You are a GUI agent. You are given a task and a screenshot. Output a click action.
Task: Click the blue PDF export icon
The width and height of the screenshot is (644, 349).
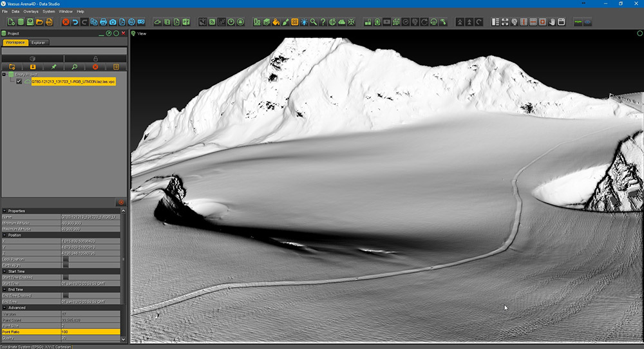(122, 22)
